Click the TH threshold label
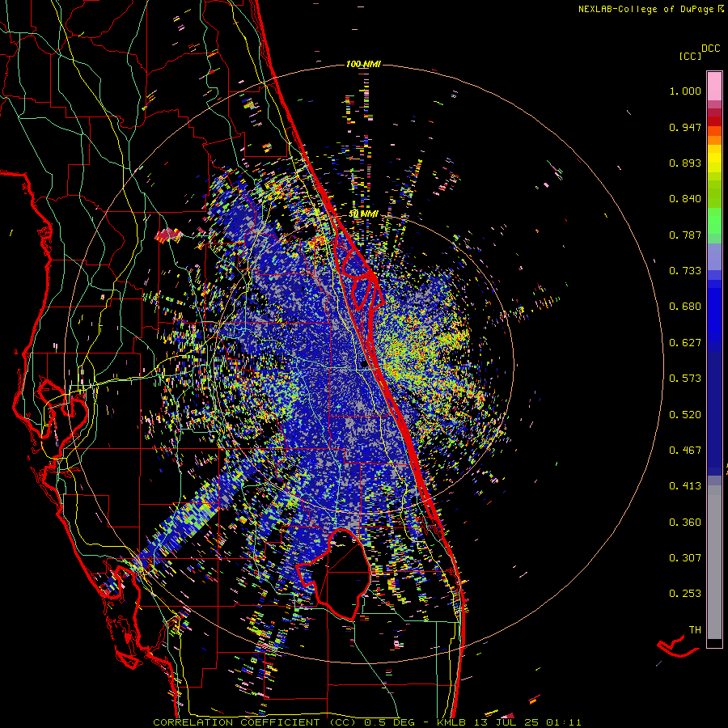Image resolution: width=728 pixels, height=728 pixels. tap(695, 630)
